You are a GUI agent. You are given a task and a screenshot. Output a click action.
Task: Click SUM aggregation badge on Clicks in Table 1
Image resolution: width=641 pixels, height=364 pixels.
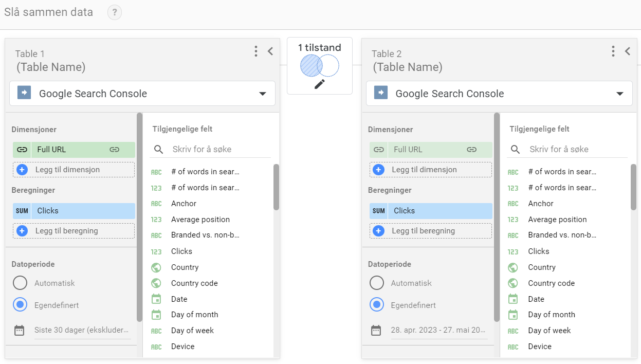pos(22,211)
